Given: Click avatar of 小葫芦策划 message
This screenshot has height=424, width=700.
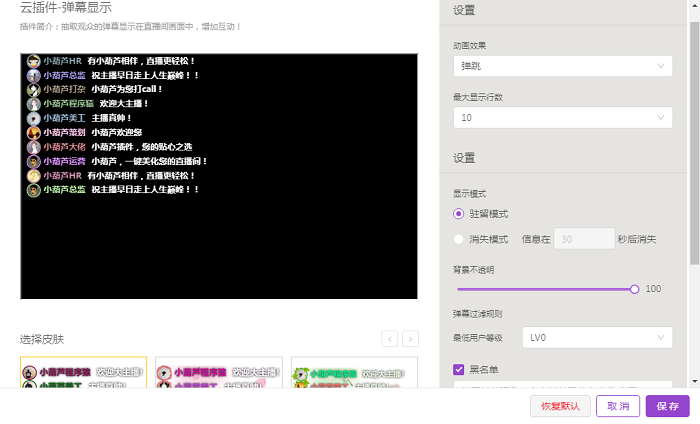Looking at the screenshot, I should [33, 133].
